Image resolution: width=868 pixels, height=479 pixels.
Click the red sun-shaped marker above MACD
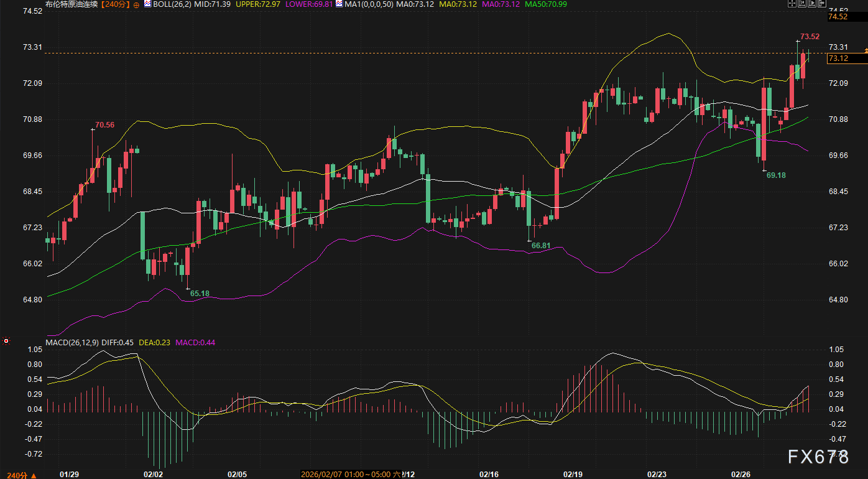coord(6,341)
